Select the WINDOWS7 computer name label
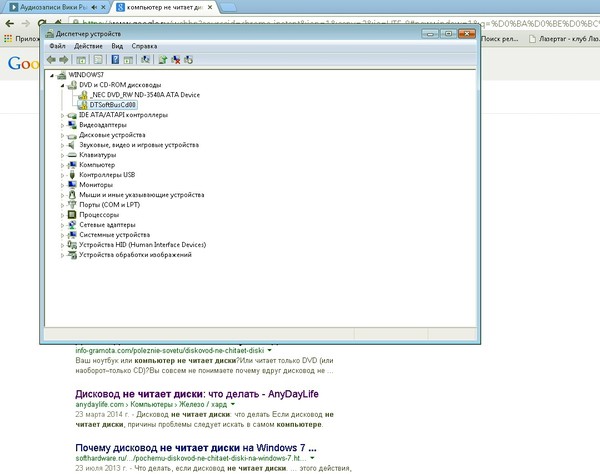 pos(86,75)
